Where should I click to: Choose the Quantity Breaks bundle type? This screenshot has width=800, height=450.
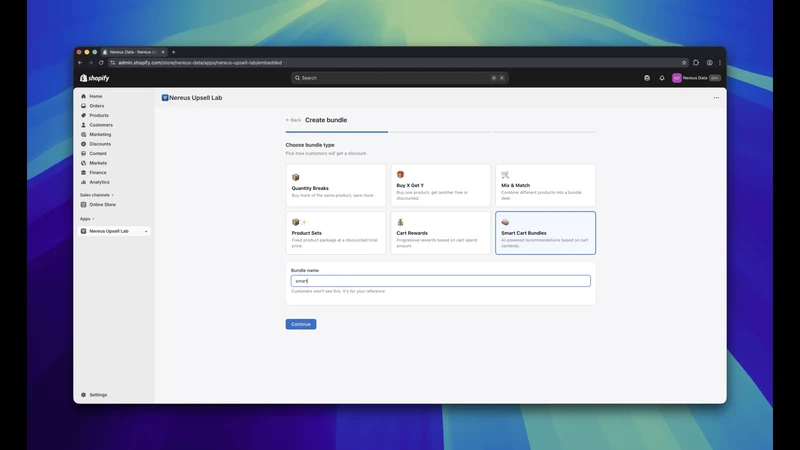pos(336,185)
